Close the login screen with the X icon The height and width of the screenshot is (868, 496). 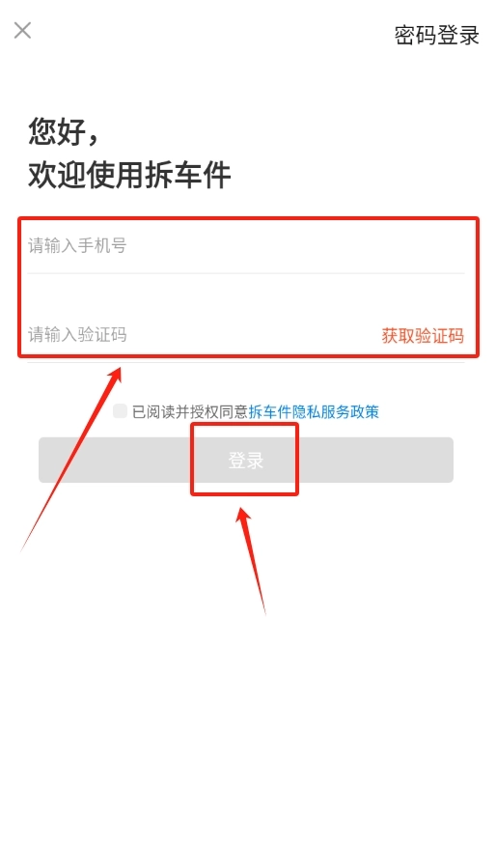coord(22,30)
